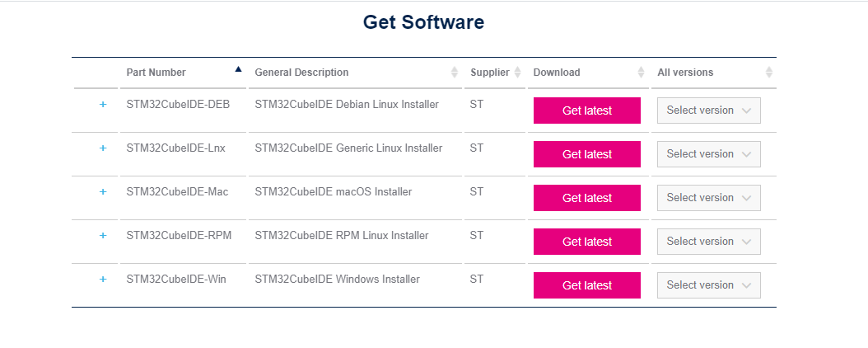868x348 pixels.
Task: Expand the STM32CubeIDE-Win row plus icon
Action: point(102,280)
